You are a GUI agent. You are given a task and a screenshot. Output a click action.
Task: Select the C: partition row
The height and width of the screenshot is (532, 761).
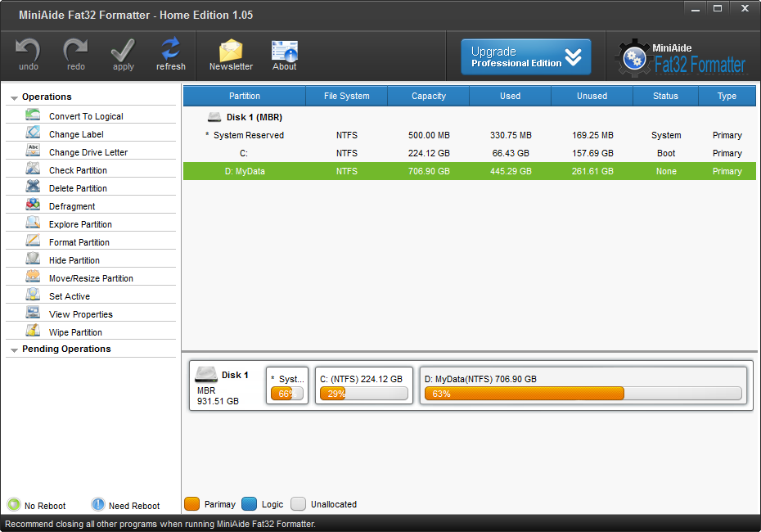tap(470, 153)
